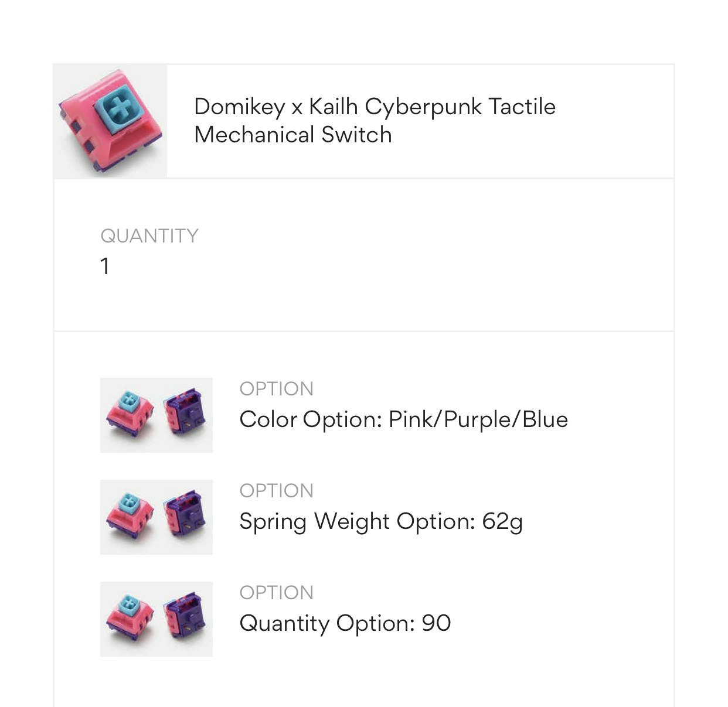Click the OPTION label above Color Option
The image size is (728, 707).
pos(276,389)
